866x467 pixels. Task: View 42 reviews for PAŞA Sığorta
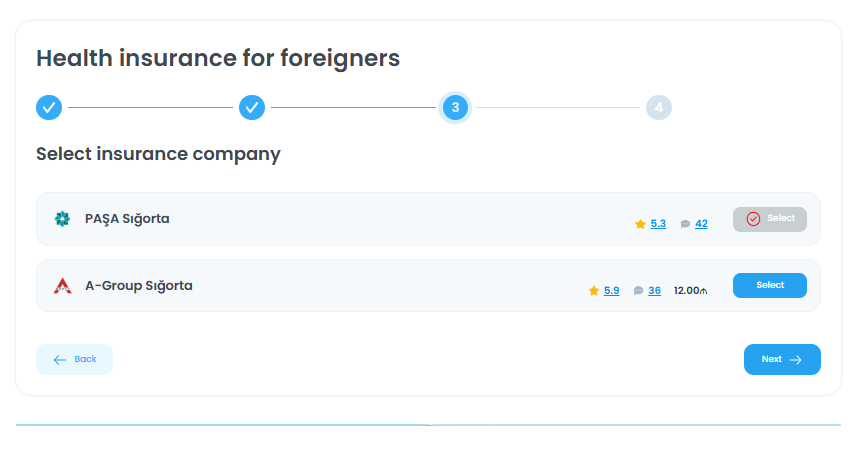click(701, 224)
